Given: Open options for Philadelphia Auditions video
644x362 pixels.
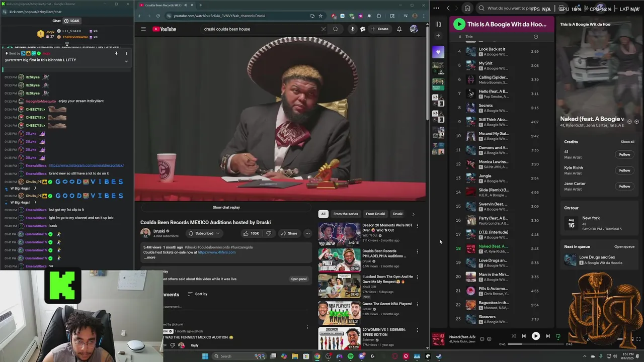Looking at the screenshot, I should [x=417, y=251].
